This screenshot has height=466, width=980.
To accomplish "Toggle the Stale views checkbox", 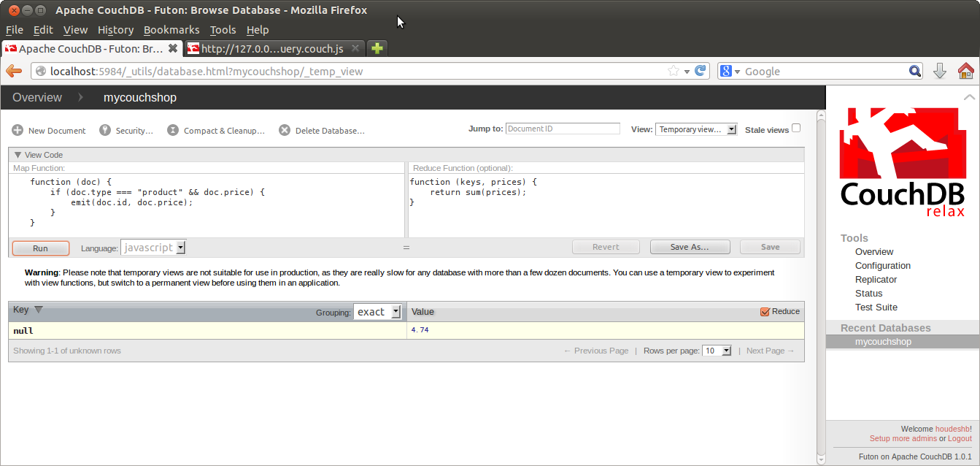I will (796, 128).
